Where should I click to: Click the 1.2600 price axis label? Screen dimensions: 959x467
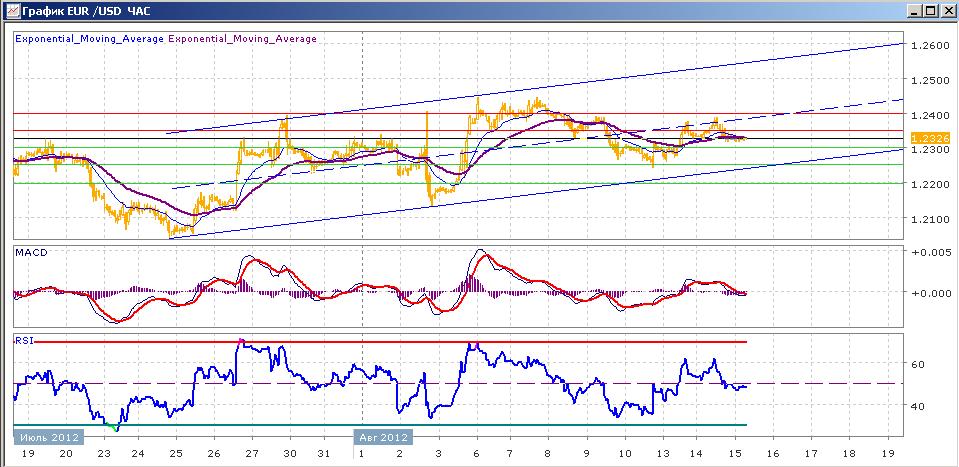(928, 45)
